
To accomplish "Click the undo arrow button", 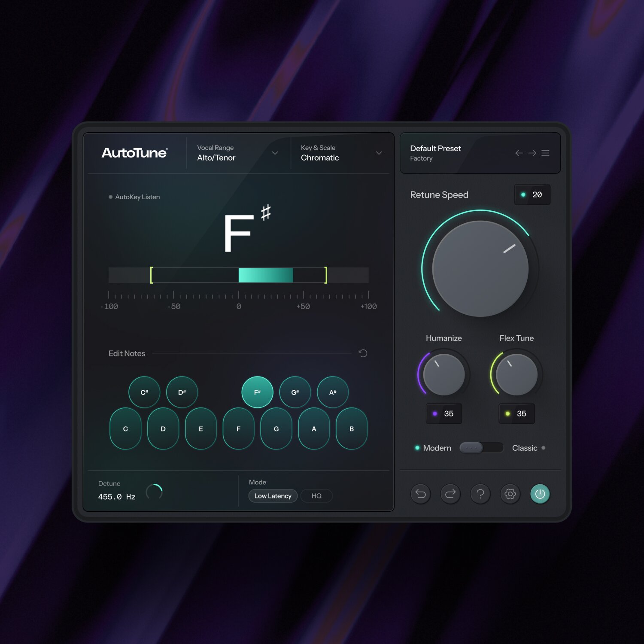I will tap(421, 494).
